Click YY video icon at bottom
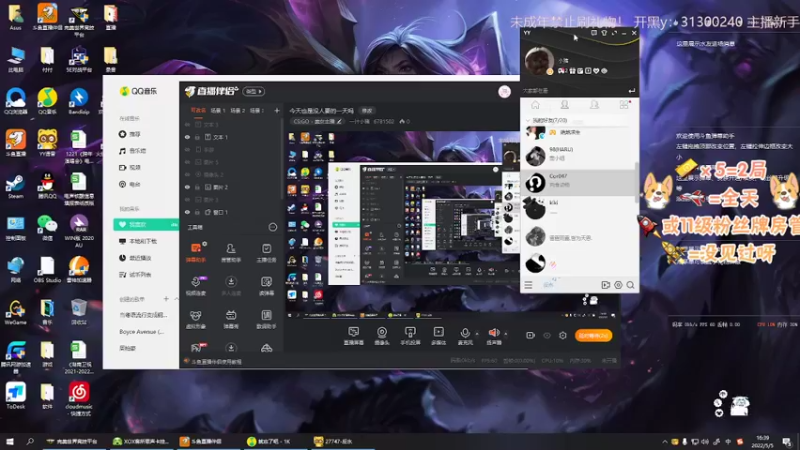Viewport: 800px width, 450px height. 605,285
